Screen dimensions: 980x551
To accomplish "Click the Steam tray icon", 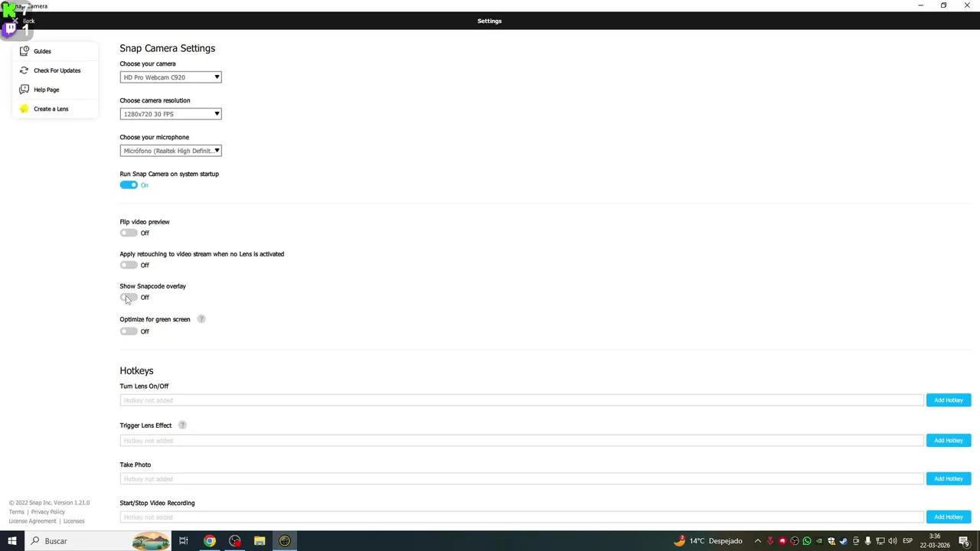I will 844,541.
